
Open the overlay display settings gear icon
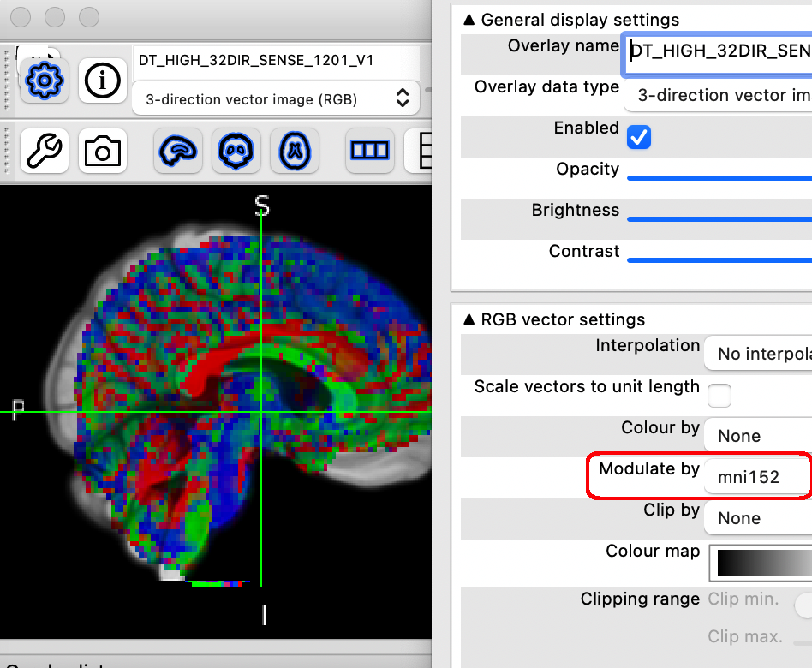44,81
